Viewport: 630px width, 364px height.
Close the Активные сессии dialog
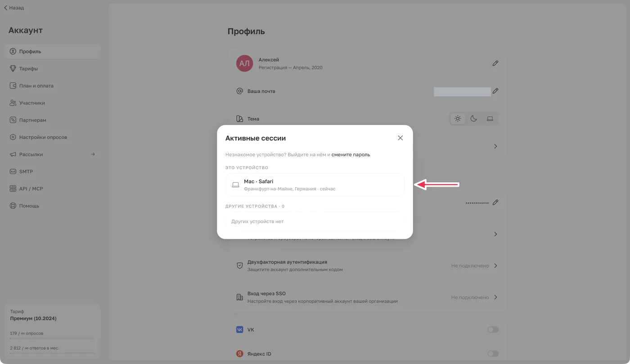coord(400,138)
